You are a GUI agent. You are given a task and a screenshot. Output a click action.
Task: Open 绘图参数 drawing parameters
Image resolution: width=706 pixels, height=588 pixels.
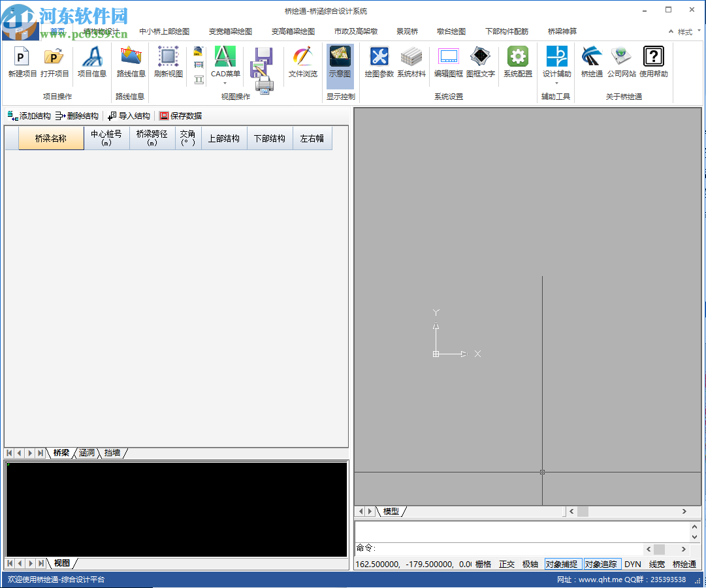pyautogui.click(x=379, y=62)
